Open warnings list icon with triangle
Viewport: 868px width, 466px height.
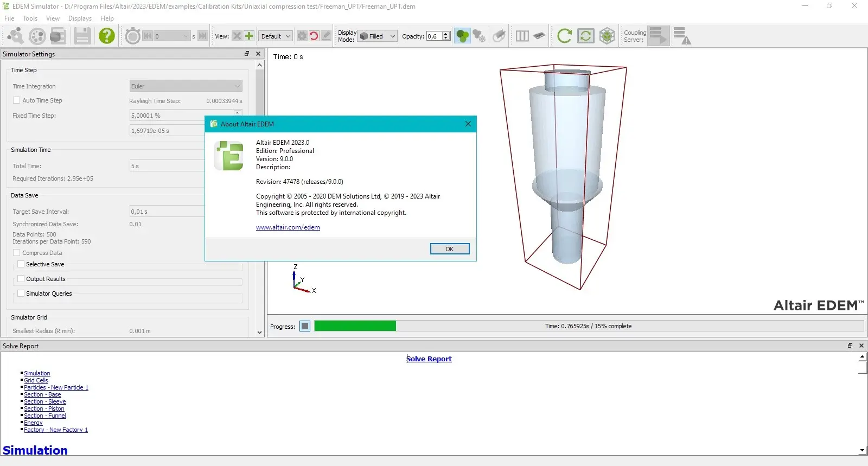click(682, 36)
